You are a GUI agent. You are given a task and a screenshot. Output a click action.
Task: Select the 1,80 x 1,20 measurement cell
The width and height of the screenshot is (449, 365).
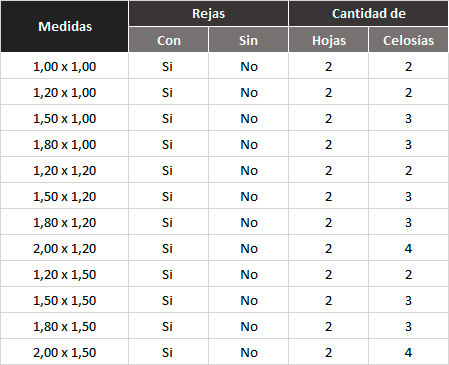(65, 222)
